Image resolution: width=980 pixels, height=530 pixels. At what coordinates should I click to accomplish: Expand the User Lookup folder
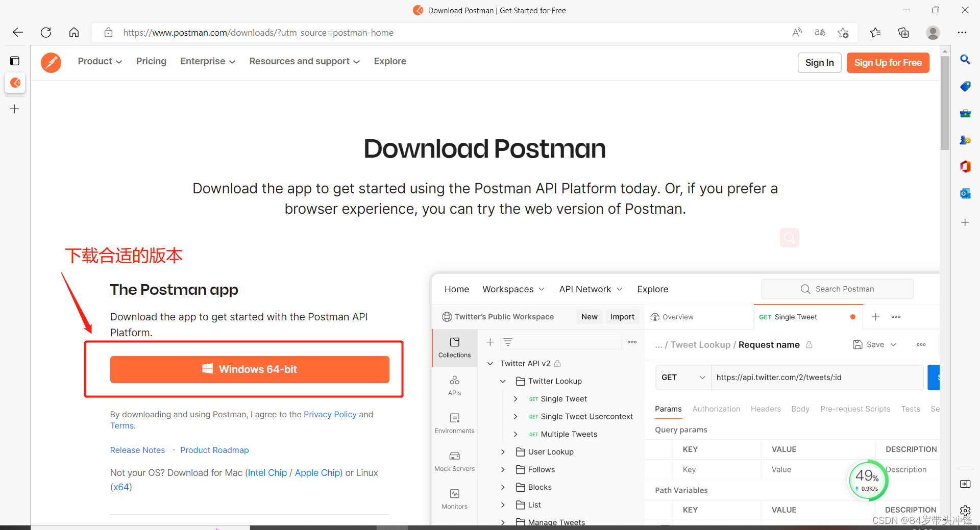click(x=503, y=451)
